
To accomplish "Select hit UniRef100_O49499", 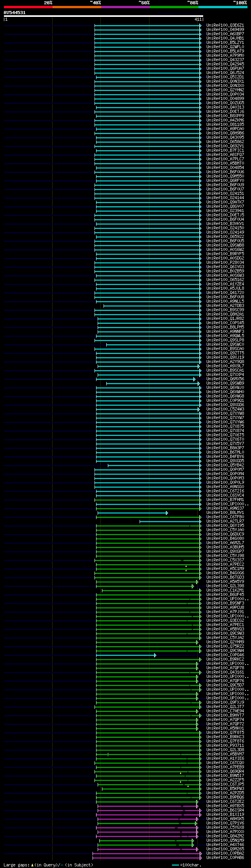I will point(225,30).
